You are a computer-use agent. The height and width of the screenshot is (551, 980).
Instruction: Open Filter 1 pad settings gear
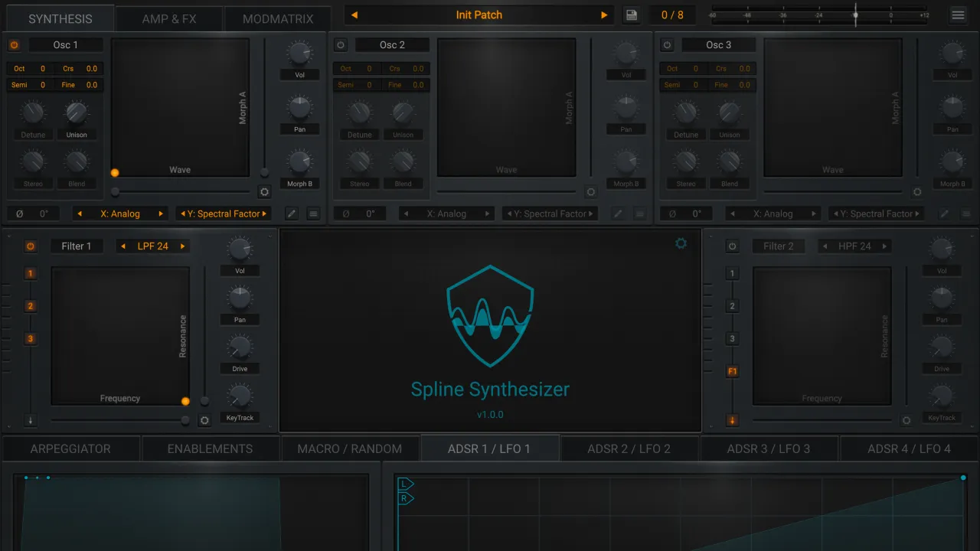click(x=204, y=420)
